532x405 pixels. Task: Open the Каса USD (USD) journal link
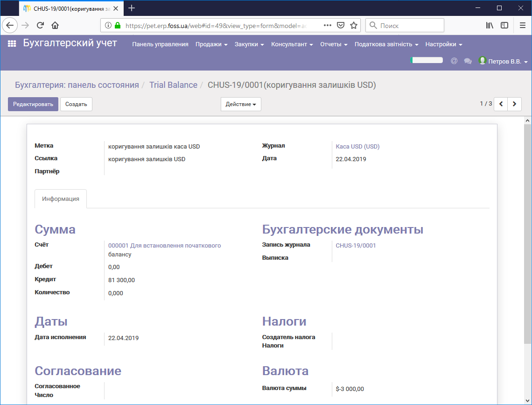click(357, 147)
